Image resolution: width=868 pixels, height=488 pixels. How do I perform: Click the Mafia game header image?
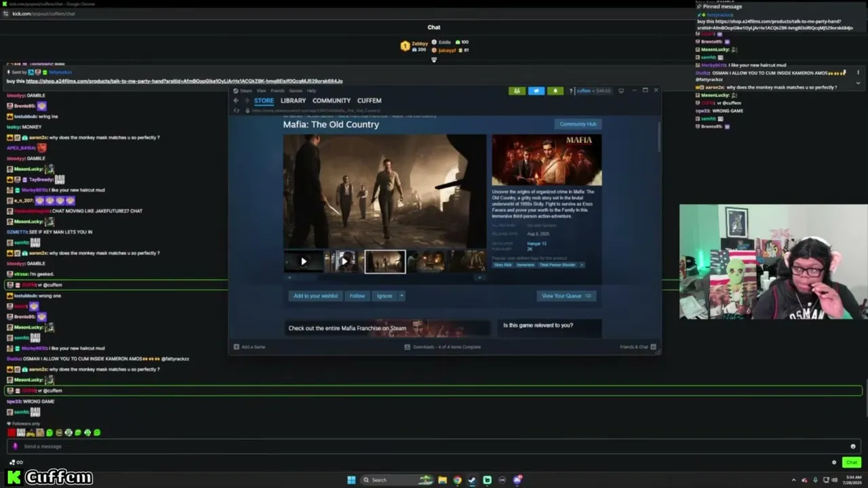coord(547,160)
